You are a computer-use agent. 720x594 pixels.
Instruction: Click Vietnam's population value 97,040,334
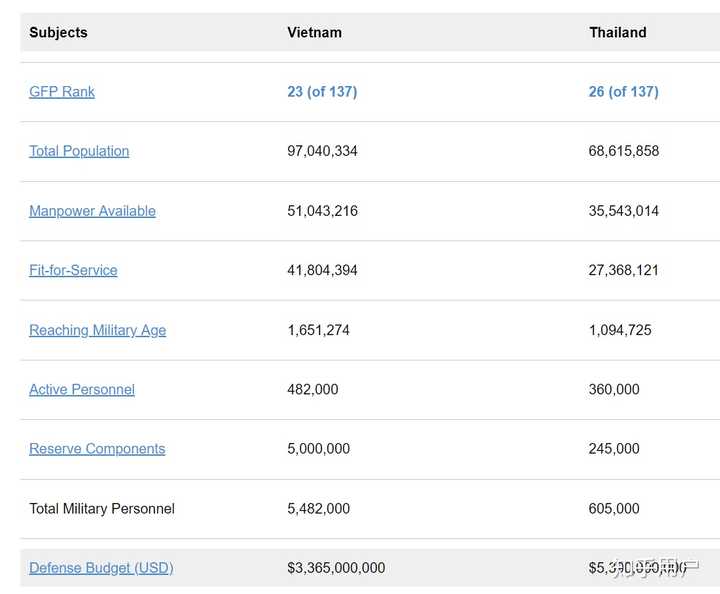pos(322,151)
